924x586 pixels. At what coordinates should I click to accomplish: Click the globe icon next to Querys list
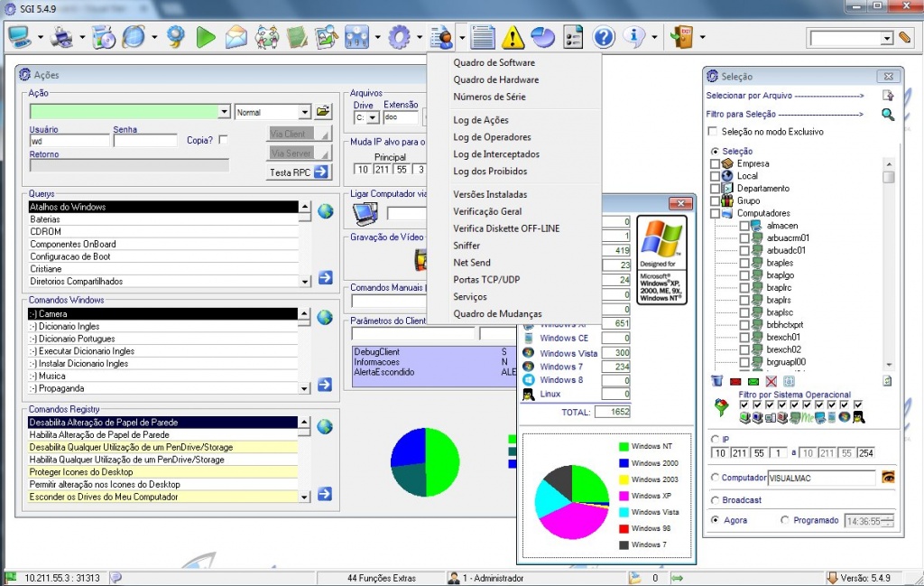tap(325, 211)
